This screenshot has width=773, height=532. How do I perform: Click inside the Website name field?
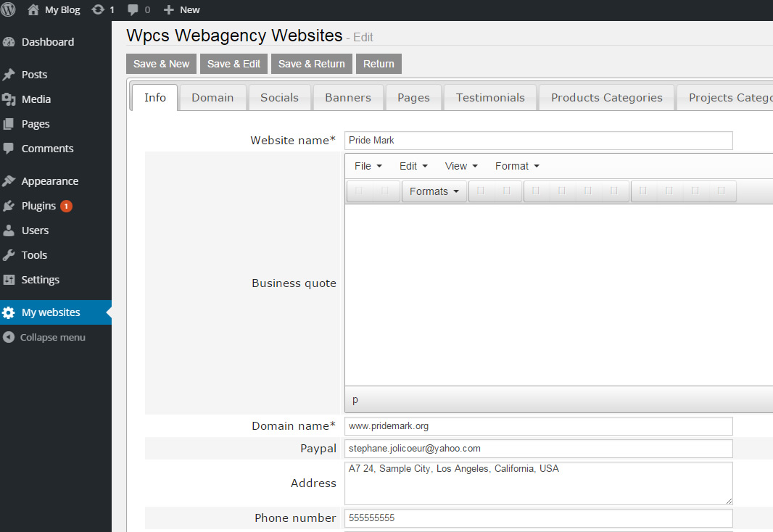(537, 140)
